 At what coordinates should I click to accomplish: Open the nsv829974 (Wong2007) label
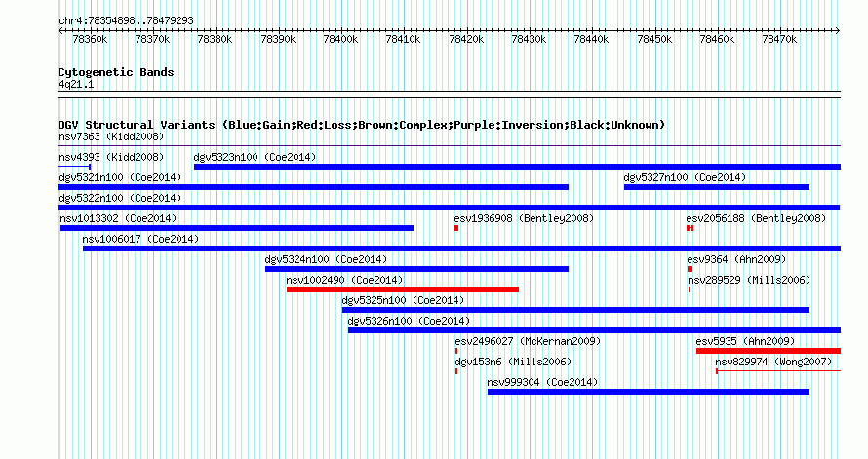(773, 362)
